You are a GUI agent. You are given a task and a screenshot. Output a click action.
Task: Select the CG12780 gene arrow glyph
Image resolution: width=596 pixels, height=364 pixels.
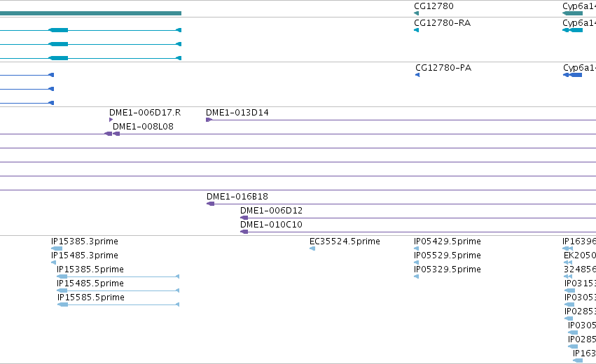point(417,13)
